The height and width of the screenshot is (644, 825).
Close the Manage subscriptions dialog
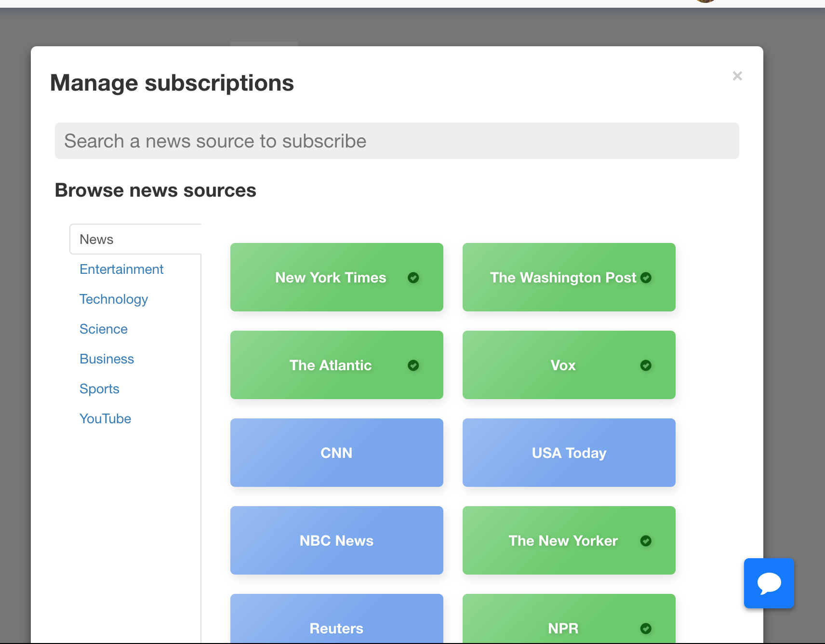pyautogui.click(x=737, y=76)
